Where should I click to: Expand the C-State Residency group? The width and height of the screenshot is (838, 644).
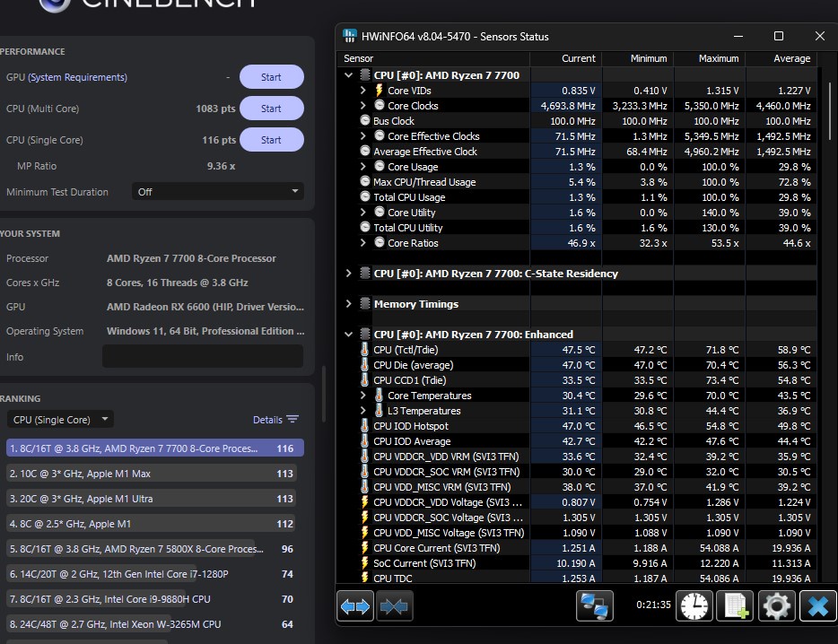pos(348,273)
